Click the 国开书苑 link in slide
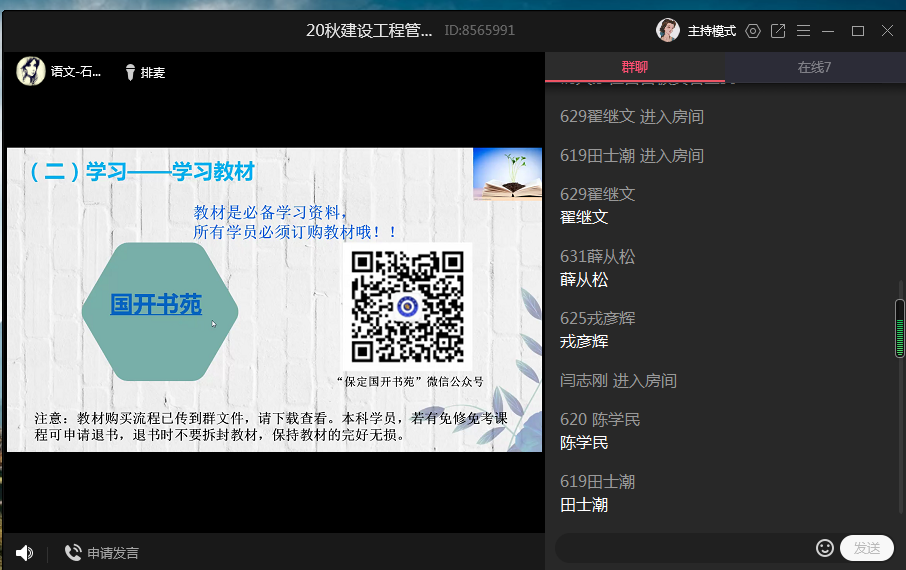Viewport: 906px width, 570px height. [156, 304]
